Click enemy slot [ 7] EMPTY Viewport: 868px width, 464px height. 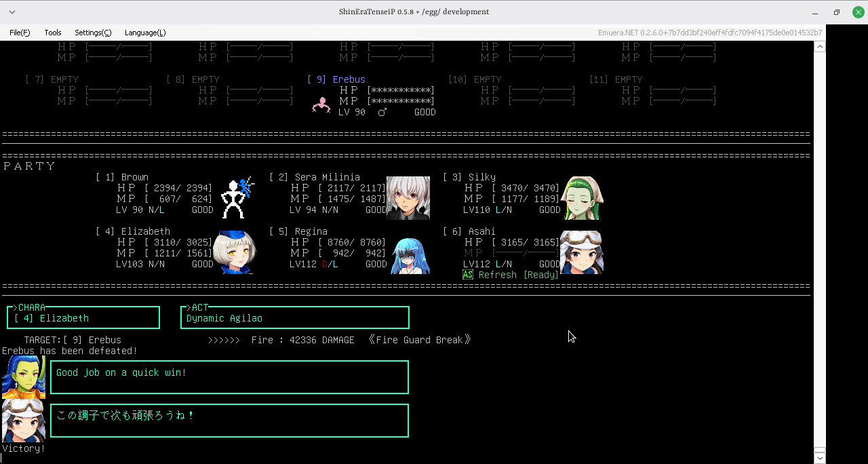point(52,79)
